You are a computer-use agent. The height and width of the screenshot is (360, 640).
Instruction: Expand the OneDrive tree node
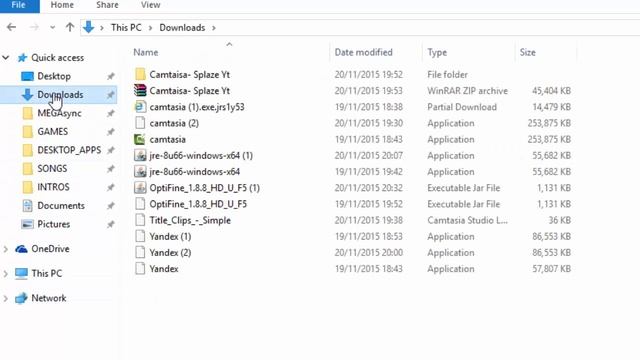coord(6,249)
